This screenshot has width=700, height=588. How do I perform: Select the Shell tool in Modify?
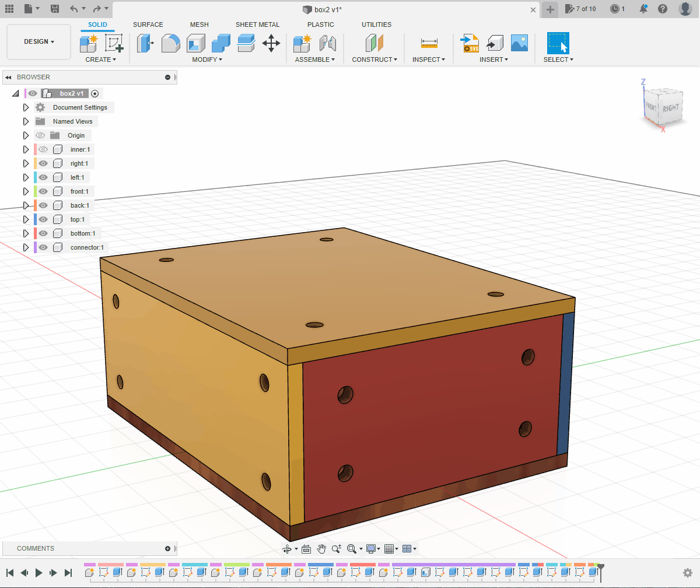point(195,43)
